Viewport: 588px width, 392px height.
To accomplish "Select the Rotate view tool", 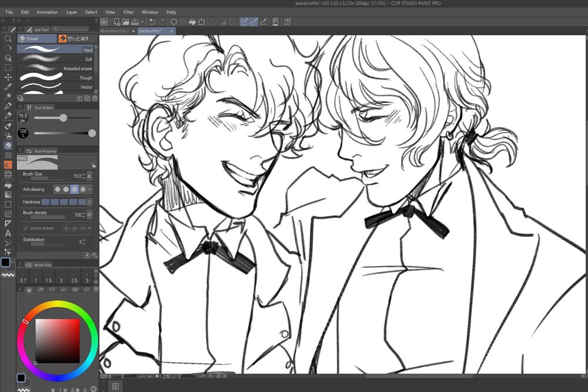I will click(8, 48).
